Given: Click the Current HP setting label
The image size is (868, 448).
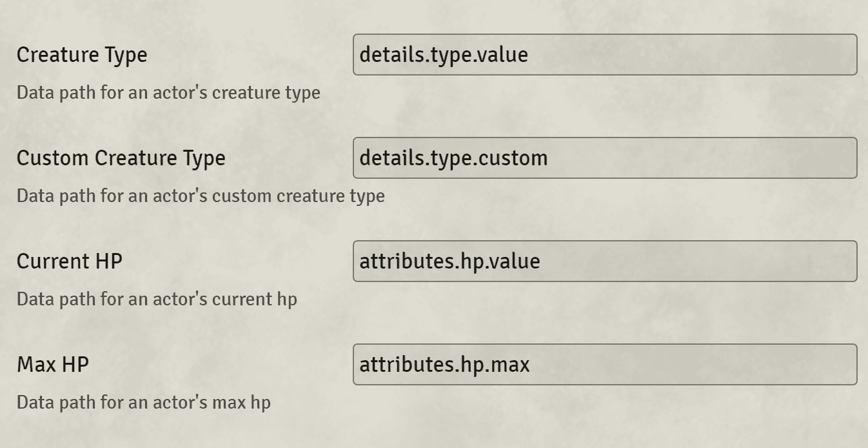Looking at the screenshot, I should (70, 261).
